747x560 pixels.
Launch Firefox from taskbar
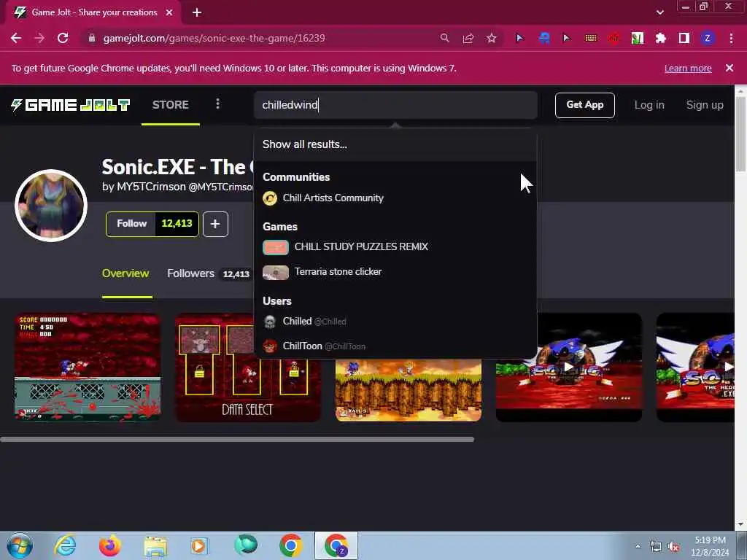click(110, 545)
